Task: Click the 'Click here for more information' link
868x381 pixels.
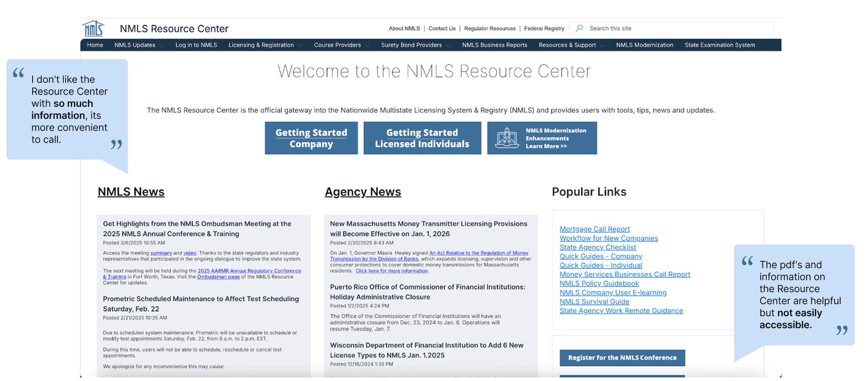Action: tap(392, 271)
